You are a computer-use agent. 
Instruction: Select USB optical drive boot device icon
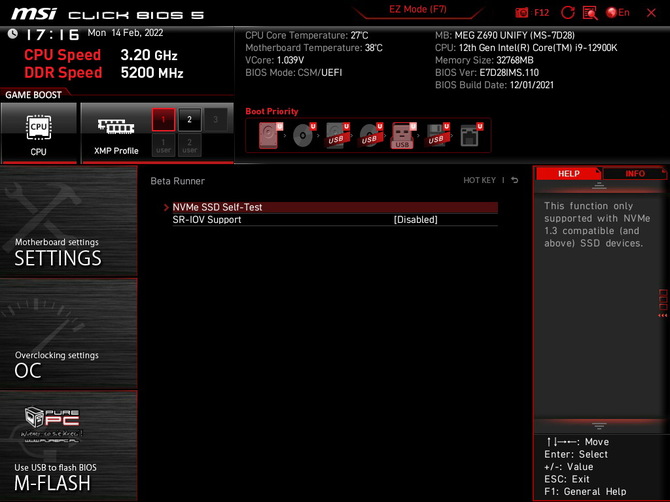(370, 135)
